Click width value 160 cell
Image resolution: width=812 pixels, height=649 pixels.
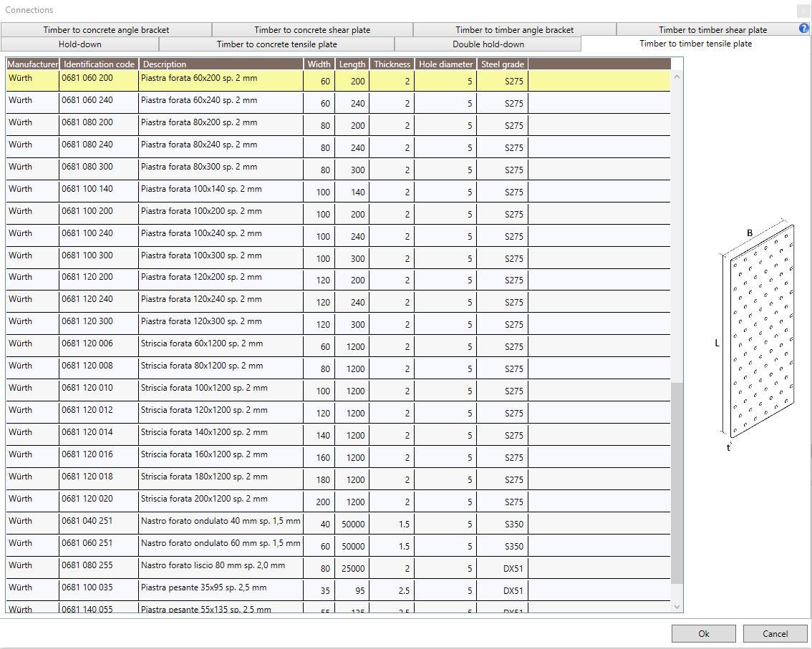[319, 458]
